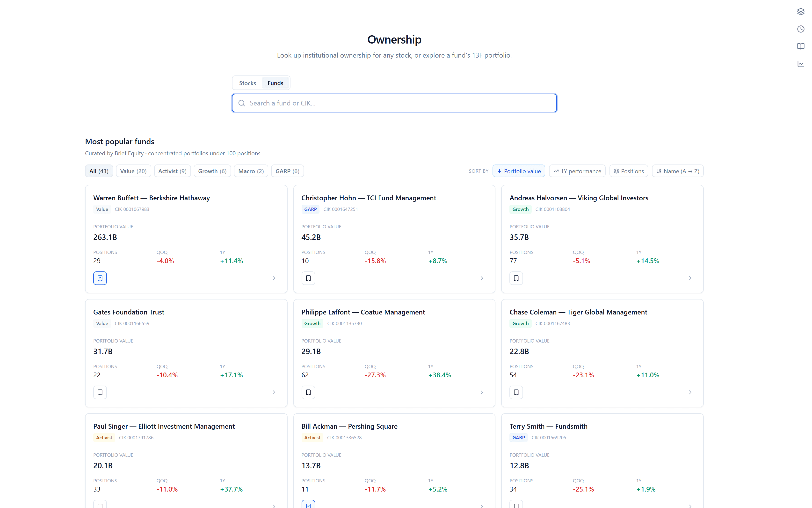
Task: Open TCI Fund Management card chevron
Action: [x=482, y=278]
